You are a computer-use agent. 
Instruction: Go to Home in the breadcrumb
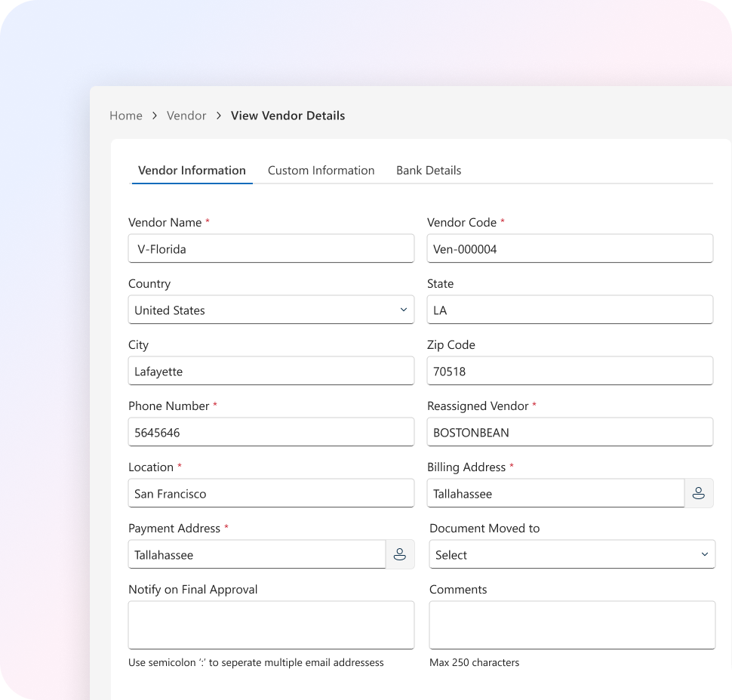(126, 116)
